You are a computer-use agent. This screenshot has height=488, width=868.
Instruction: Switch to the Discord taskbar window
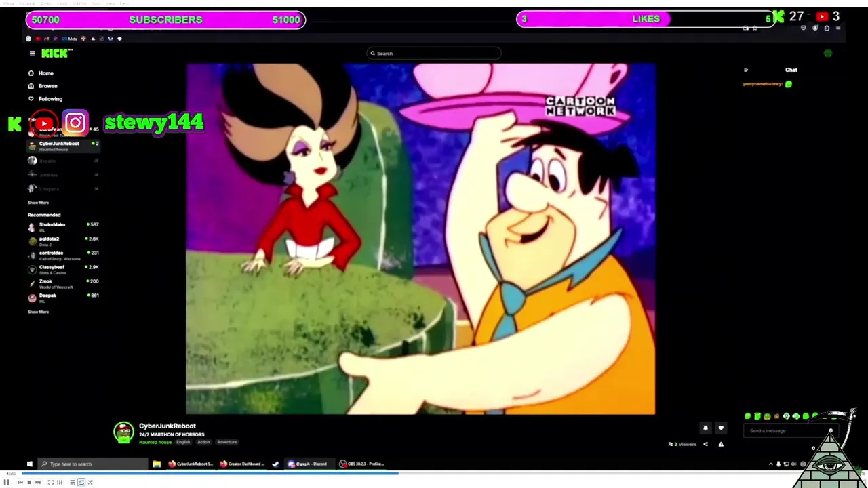click(309, 464)
